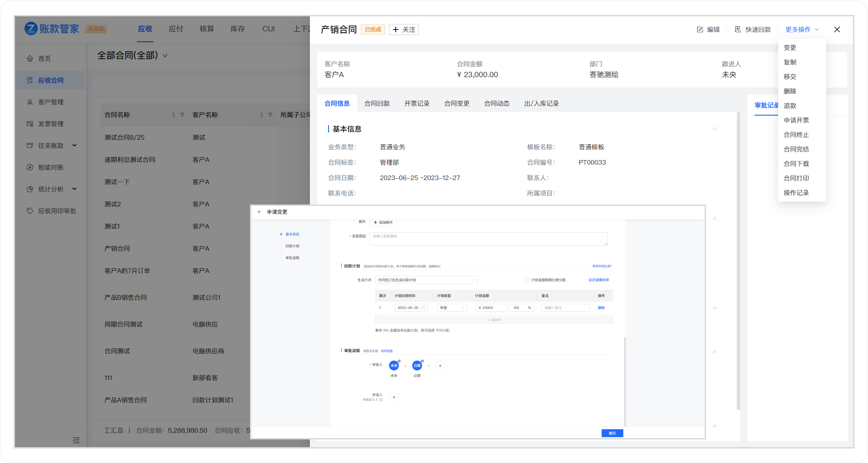Switch to 应付 top tab
The image size is (868, 463).
click(x=176, y=29)
